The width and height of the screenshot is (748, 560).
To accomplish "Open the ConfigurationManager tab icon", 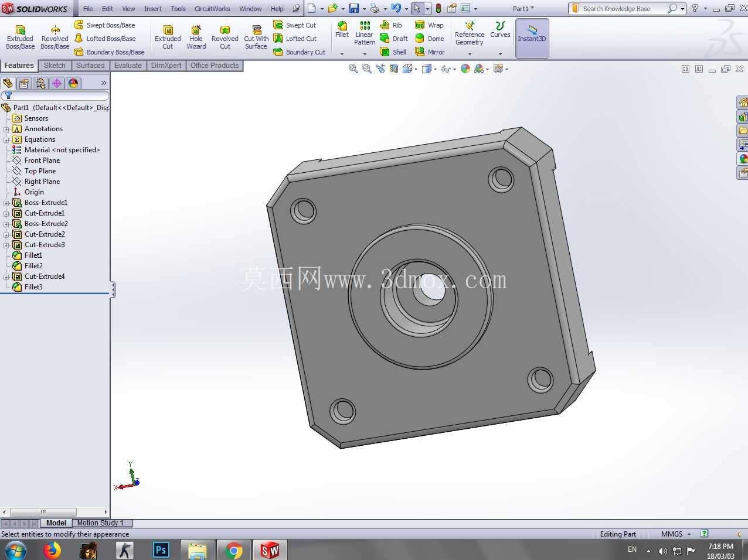I will 40,83.
